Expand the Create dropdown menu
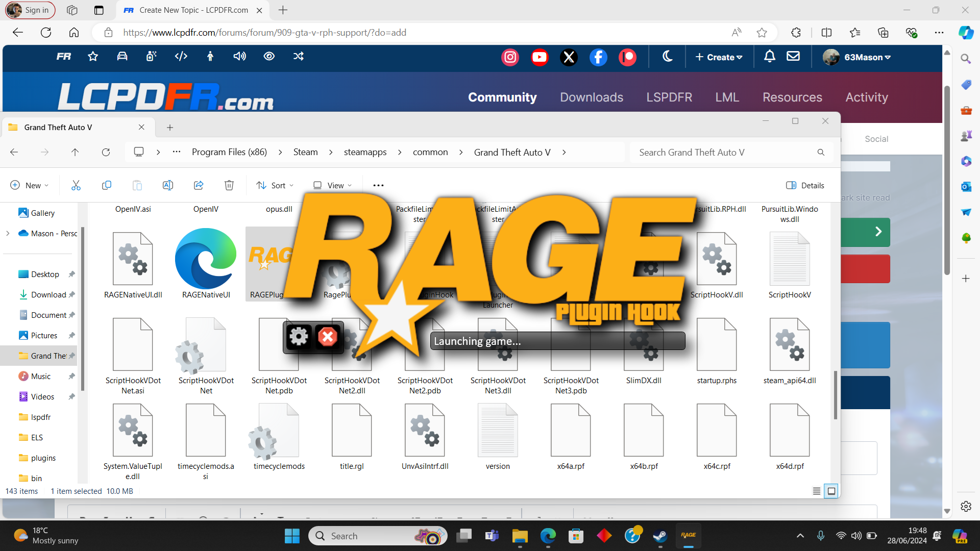Viewport: 980px width, 551px height. (719, 57)
